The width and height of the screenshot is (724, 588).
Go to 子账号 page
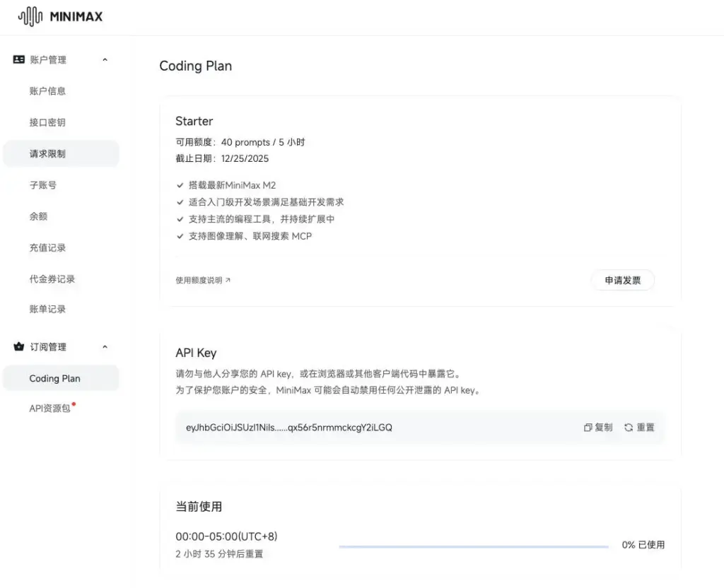(x=42, y=185)
